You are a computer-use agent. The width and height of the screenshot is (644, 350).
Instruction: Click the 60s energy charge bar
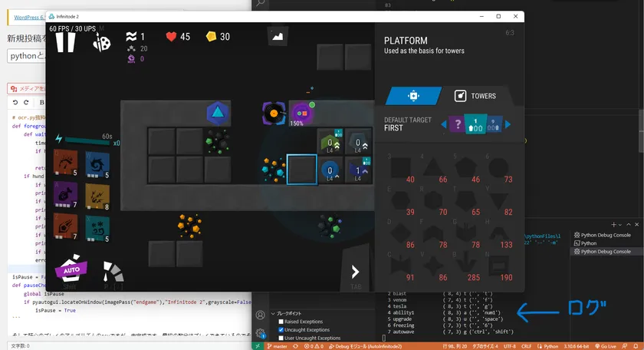pos(87,140)
